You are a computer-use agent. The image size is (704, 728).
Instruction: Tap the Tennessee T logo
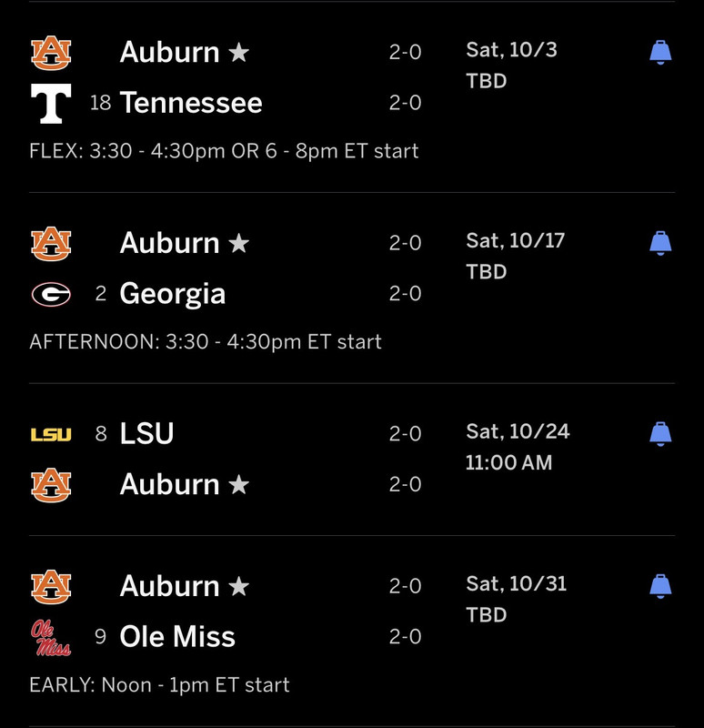(51, 103)
